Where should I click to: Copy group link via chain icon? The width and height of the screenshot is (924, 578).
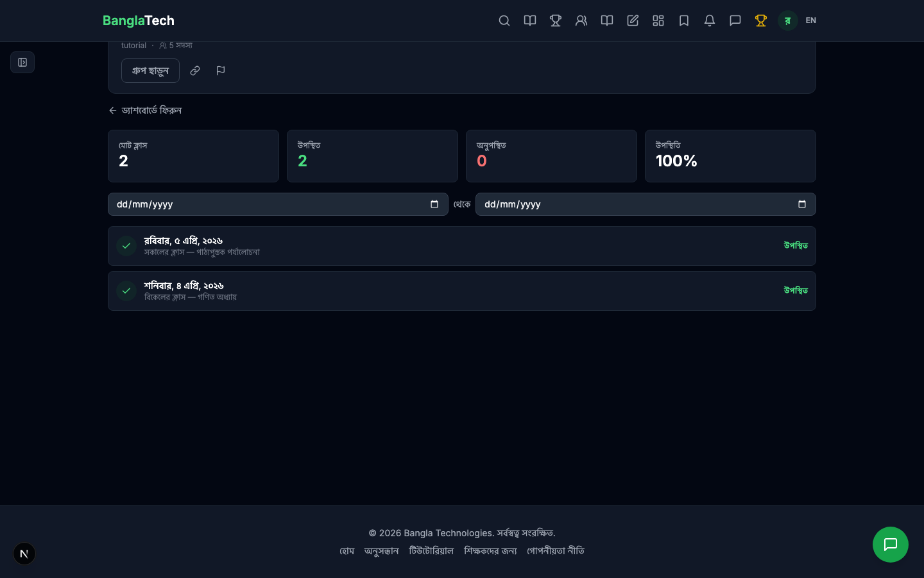point(195,71)
